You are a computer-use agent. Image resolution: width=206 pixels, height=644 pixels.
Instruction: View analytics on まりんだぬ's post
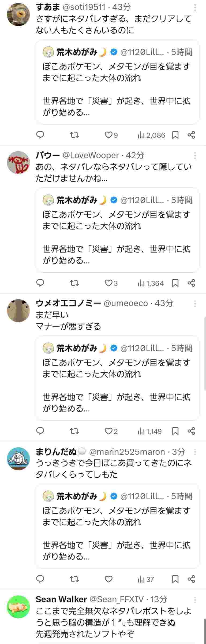pos(145,579)
